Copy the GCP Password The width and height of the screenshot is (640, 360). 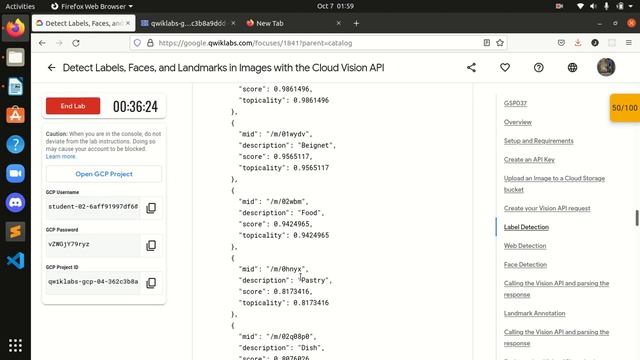pos(151,245)
